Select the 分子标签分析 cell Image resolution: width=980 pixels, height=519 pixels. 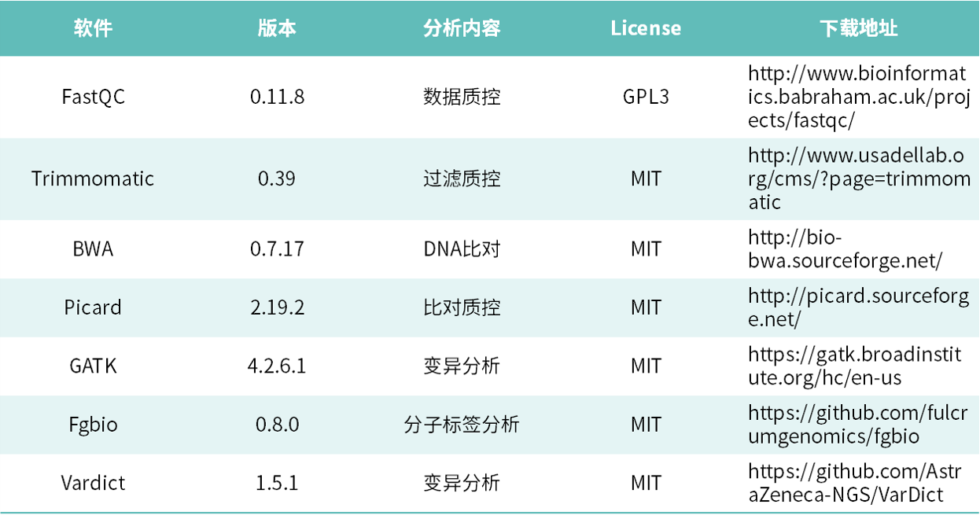462,425
